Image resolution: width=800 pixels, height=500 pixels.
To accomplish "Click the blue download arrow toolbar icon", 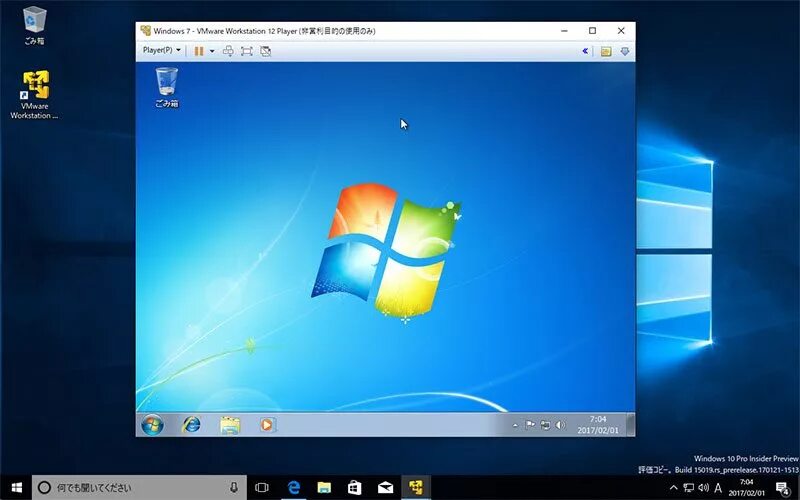I will (624, 51).
